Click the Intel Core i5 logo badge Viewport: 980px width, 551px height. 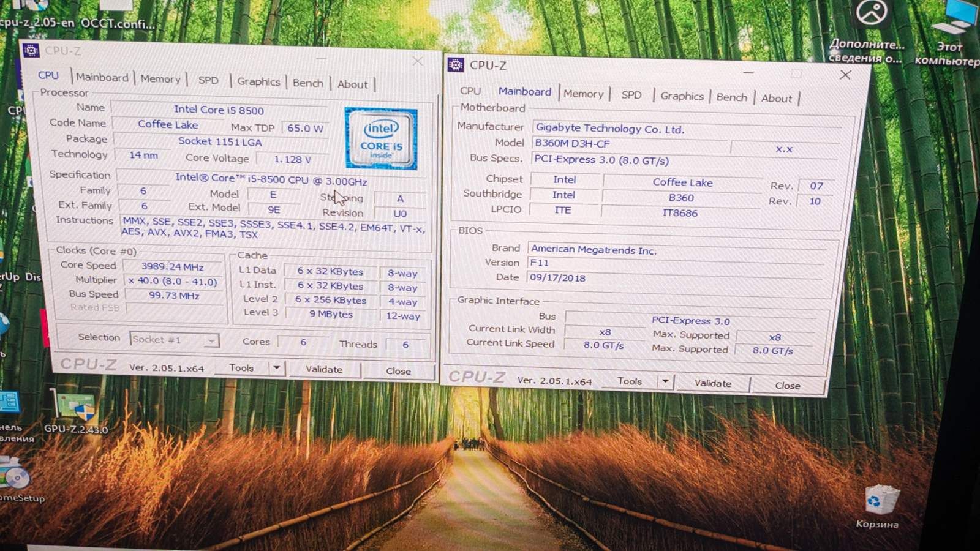(x=381, y=138)
